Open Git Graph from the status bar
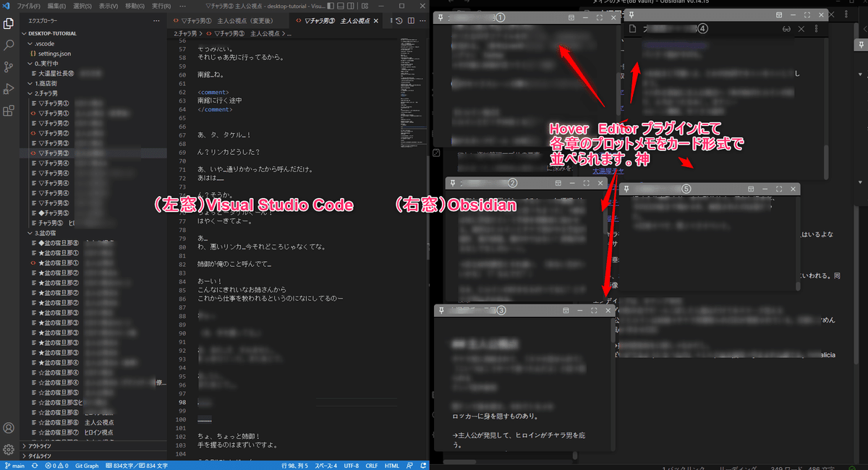The width and height of the screenshot is (868, 470). click(x=88, y=466)
